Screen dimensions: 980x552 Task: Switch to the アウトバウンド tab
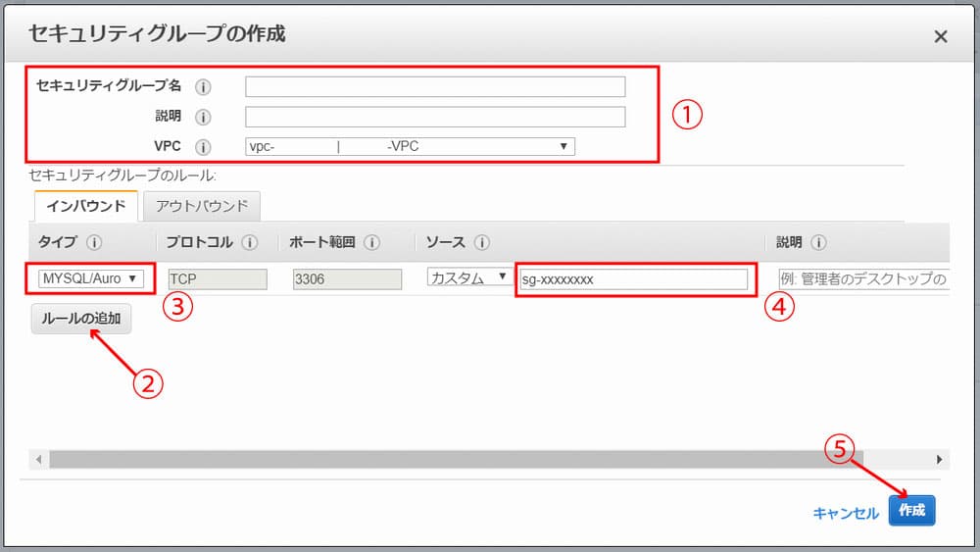point(201,206)
